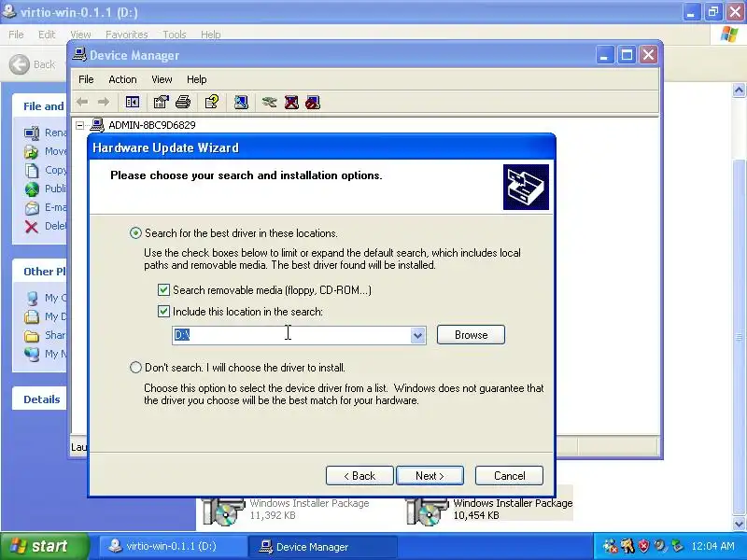
Task: Open the Help menu in Device Manager
Action: 196,79
